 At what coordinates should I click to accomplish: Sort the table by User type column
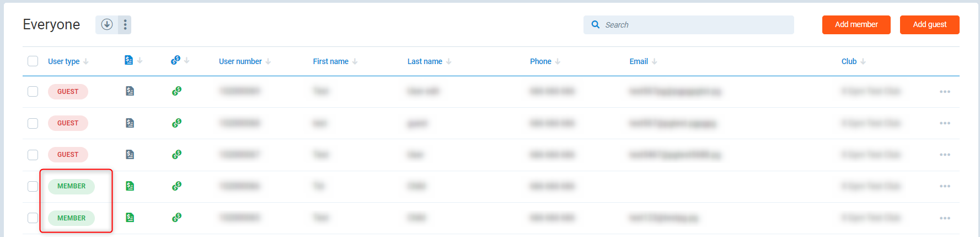(64, 61)
